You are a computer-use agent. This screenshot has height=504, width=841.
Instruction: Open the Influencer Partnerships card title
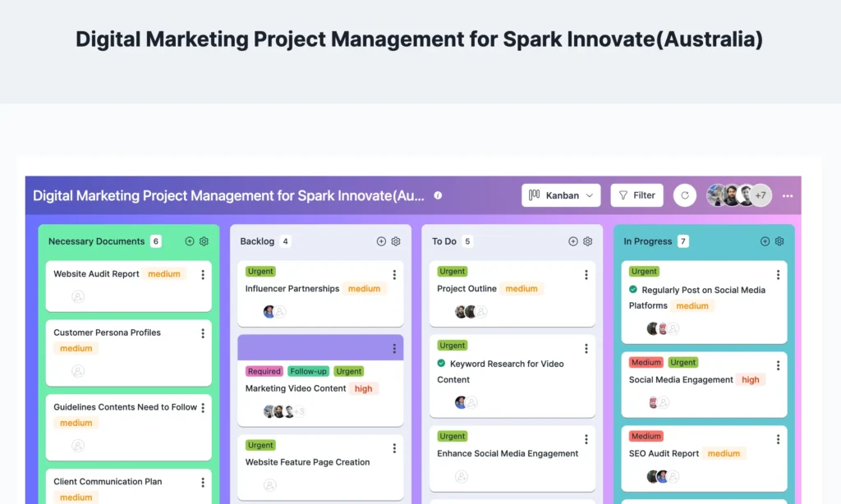tap(292, 288)
